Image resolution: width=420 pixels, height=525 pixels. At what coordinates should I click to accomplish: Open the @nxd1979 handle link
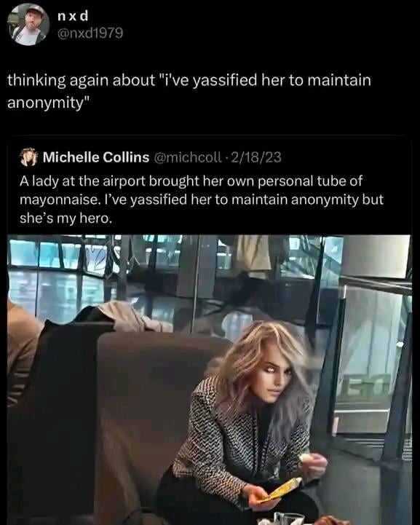point(90,33)
